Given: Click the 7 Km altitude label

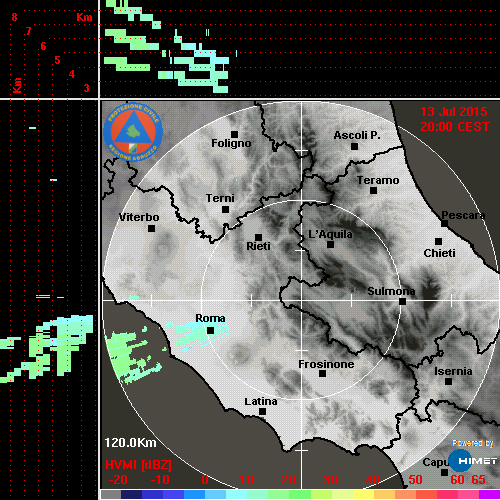Looking at the screenshot, I should (x=29, y=31).
